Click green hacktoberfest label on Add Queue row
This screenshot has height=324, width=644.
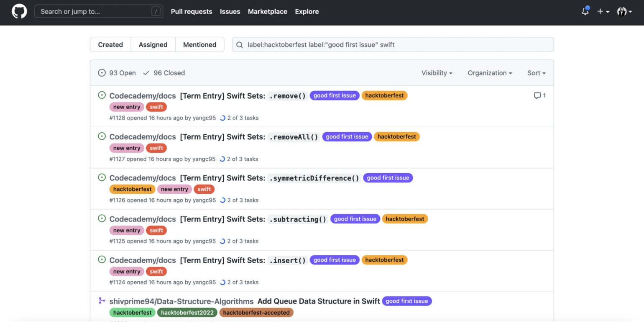(132, 312)
